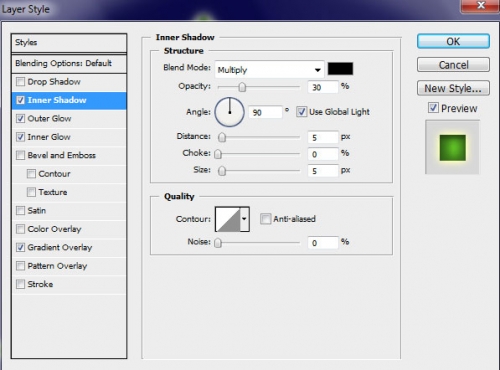
Task: Uncheck the Gradient Overlay checkbox
Action: (21, 247)
